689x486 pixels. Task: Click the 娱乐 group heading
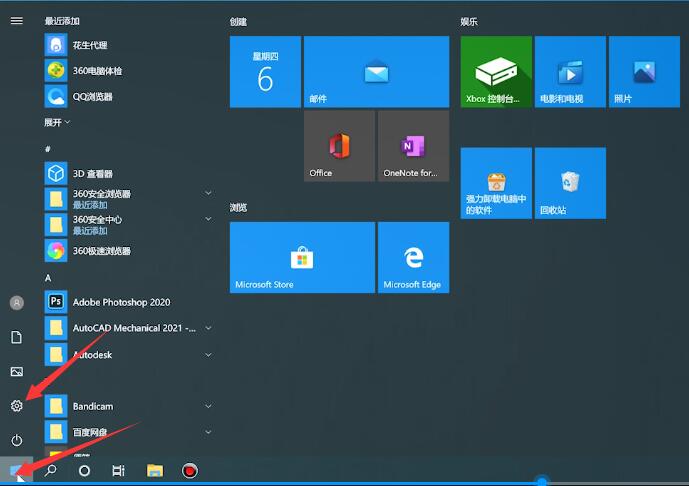469,22
